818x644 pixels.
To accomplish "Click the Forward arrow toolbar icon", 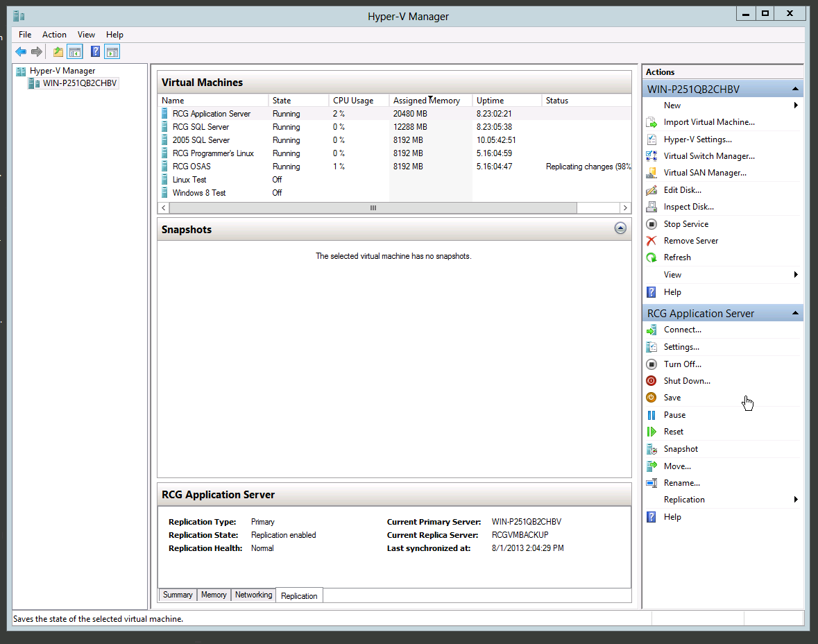I will pos(37,51).
